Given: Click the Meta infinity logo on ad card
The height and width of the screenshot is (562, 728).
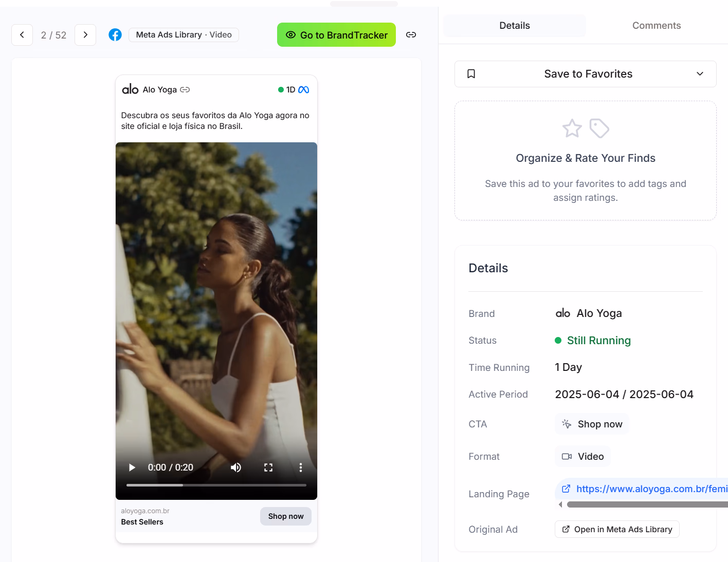Looking at the screenshot, I should click(x=304, y=90).
